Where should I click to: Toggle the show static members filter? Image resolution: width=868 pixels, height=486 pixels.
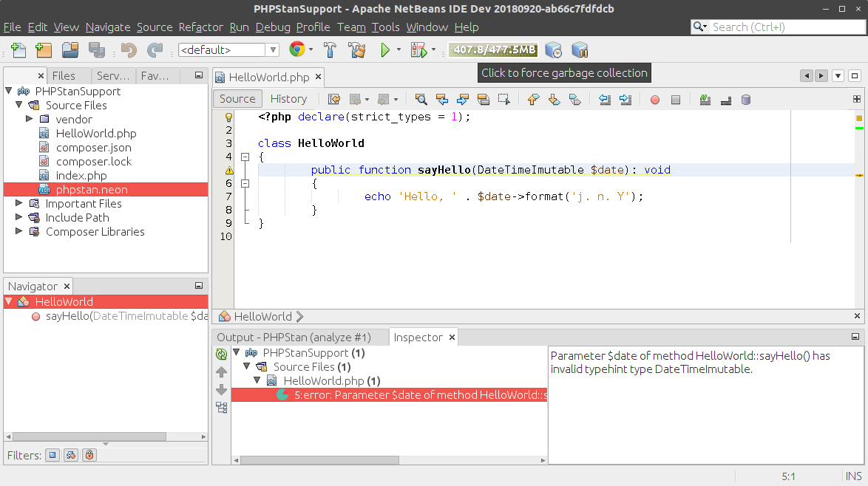click(x=71, y=455)
